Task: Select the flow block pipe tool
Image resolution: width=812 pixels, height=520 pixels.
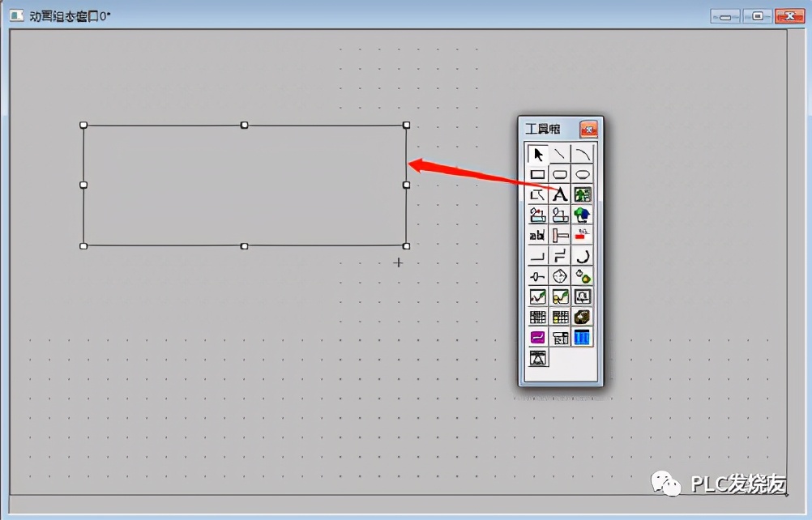Action: (x=560, y=236)
